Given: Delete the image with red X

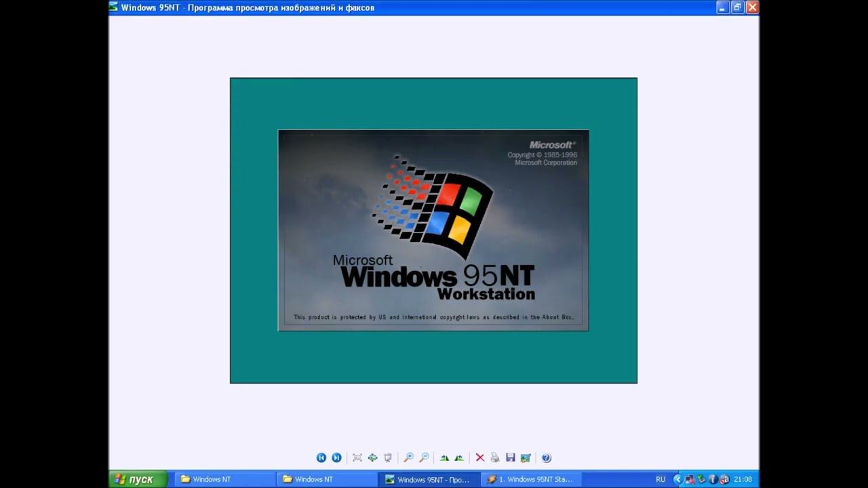Looking at the screenshot, I should pos(480,458).
